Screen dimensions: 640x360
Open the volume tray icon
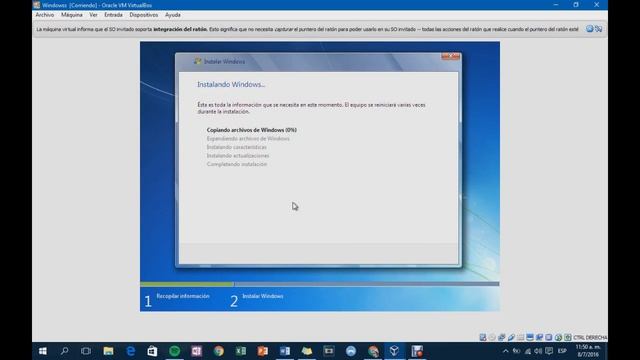pos(538,351)
